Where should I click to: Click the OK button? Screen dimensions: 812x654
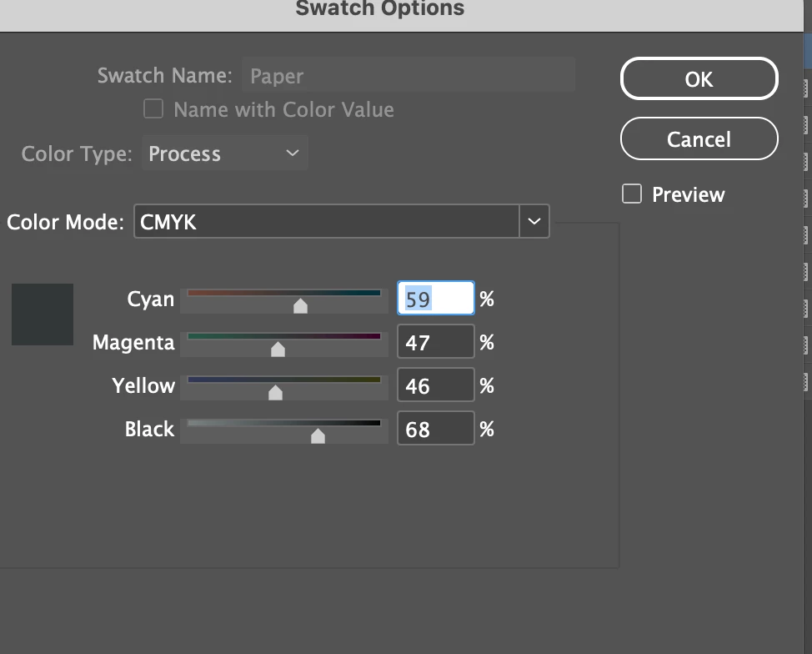point(699,78)
